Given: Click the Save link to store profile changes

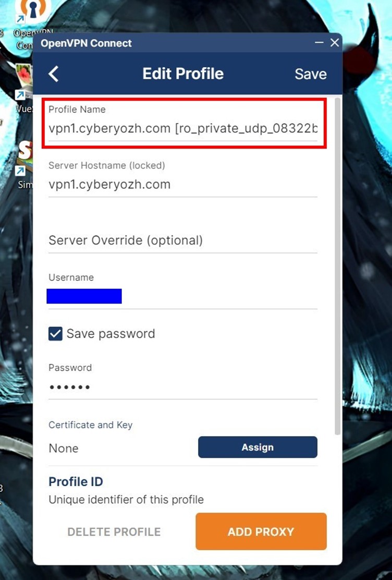Looking at the screenshot, I should click(310, 74).
